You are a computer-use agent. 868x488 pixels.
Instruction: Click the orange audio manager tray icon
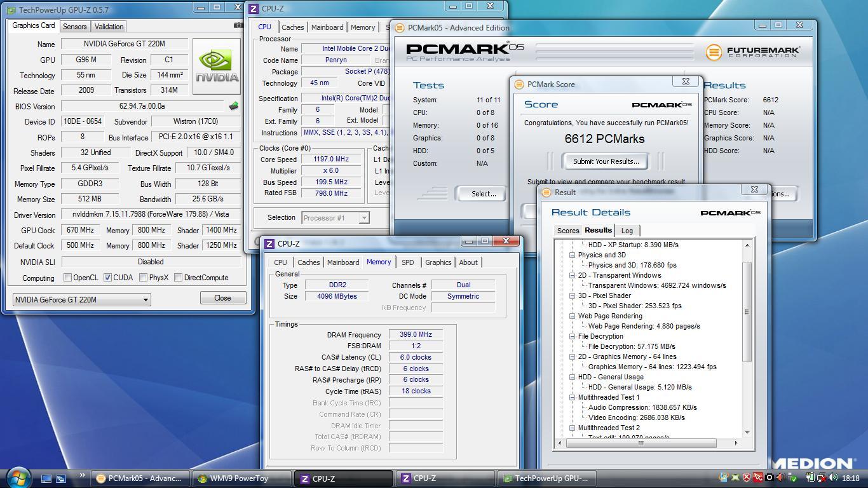(780, 478)
